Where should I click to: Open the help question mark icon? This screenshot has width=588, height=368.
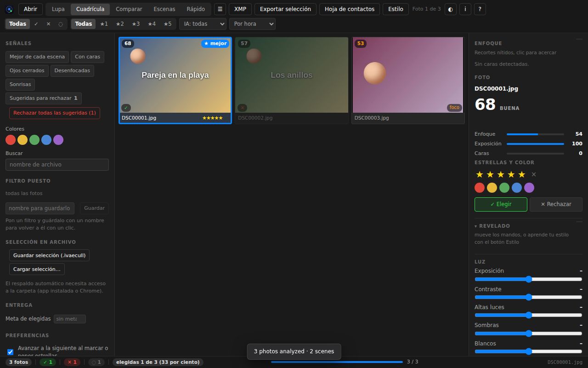[480, 9]
